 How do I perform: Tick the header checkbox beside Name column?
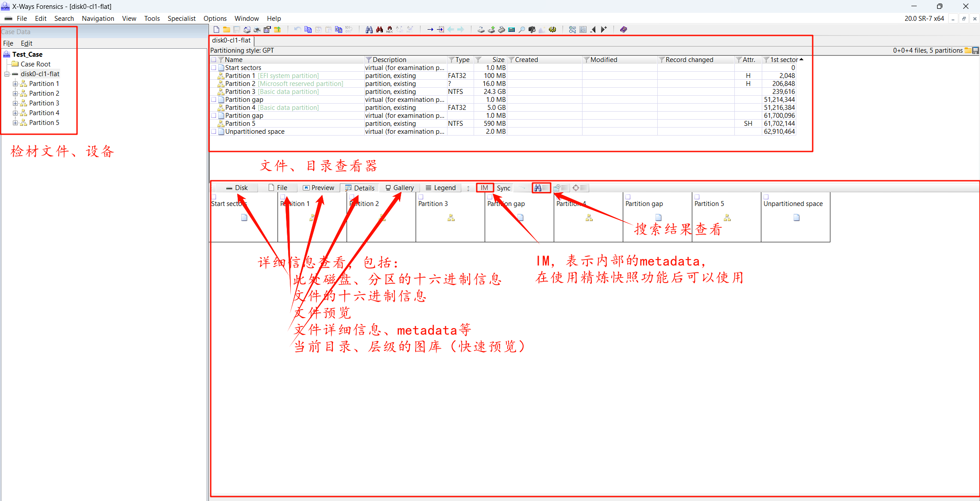[214, 60]
